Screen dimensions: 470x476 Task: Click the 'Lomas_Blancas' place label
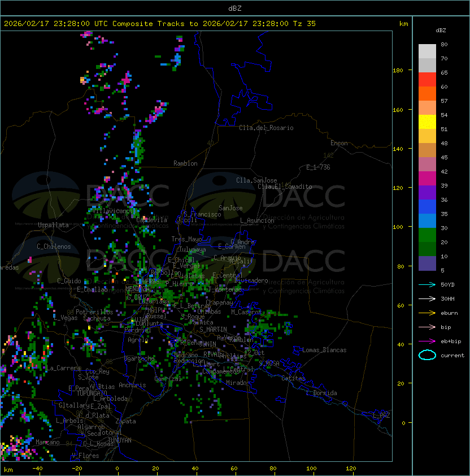tap(324, 350)
